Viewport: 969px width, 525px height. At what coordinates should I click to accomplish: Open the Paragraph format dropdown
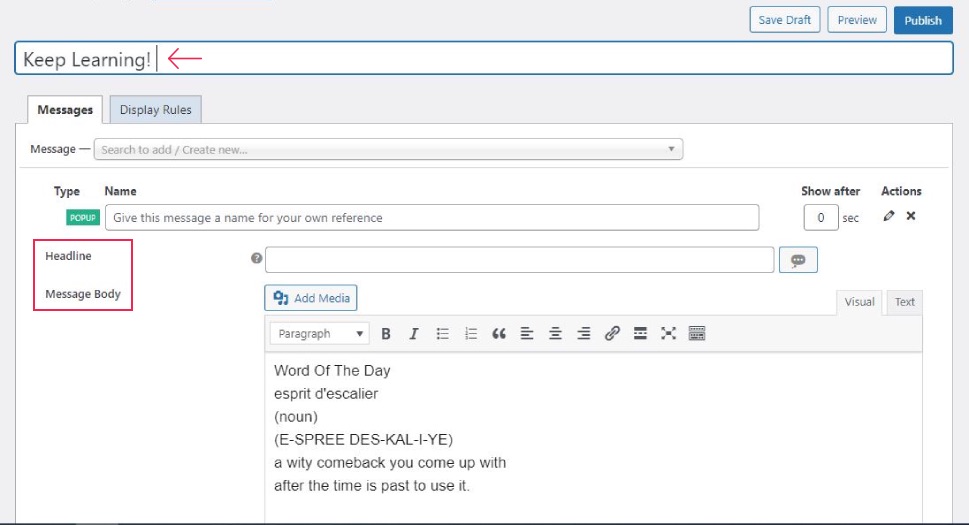(319, 334)
